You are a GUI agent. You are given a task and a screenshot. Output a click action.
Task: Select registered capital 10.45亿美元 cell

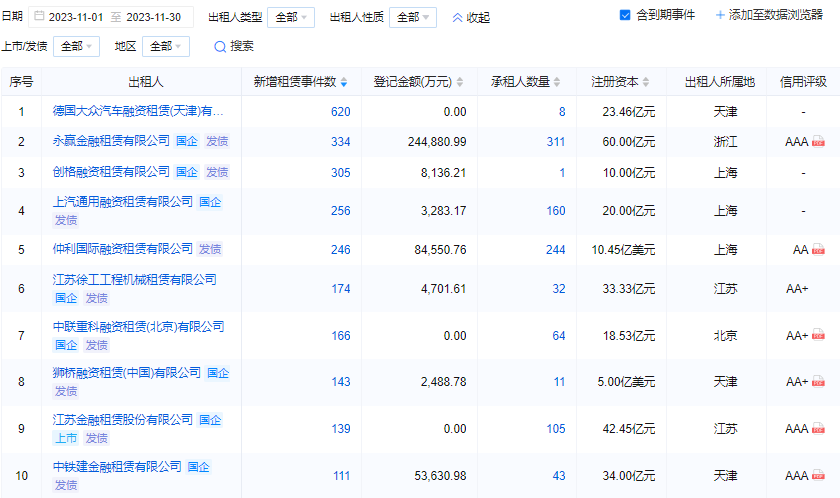(x=623, y=250)
